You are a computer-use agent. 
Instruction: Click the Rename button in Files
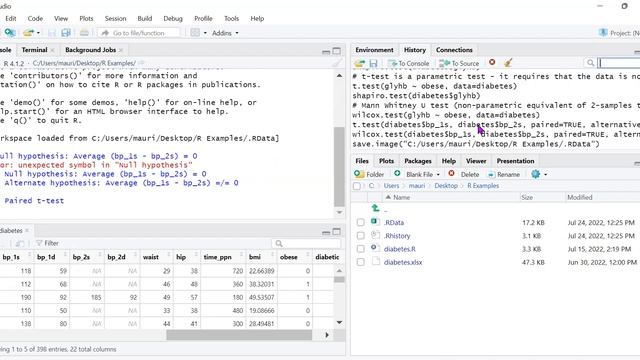tap(504, 174)
